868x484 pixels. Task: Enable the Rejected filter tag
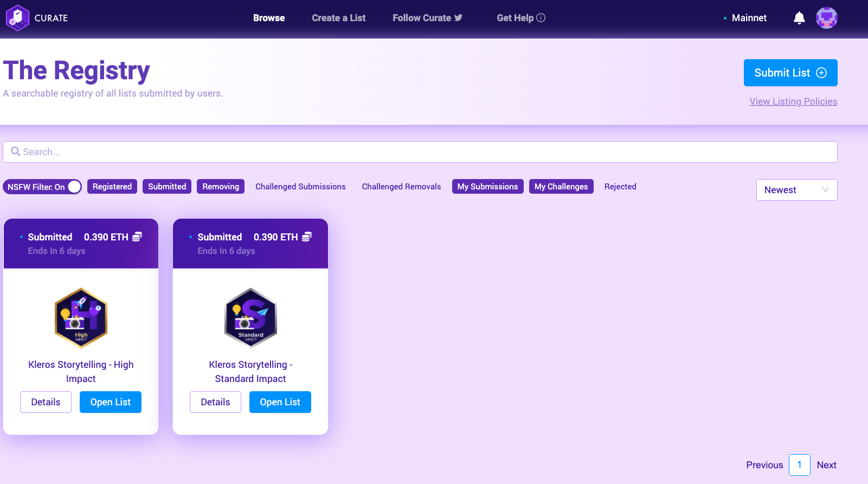[x=620, y=187]
